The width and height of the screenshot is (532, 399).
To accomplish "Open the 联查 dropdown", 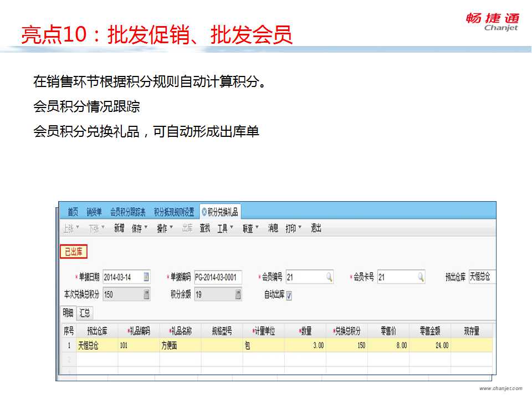I will (250, 228).
